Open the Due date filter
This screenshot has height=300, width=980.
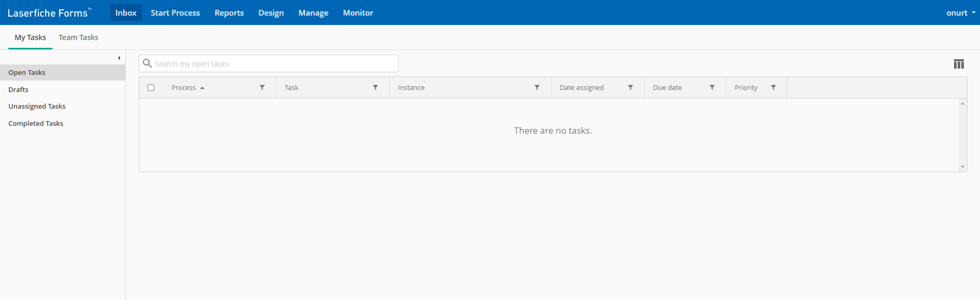712,87
